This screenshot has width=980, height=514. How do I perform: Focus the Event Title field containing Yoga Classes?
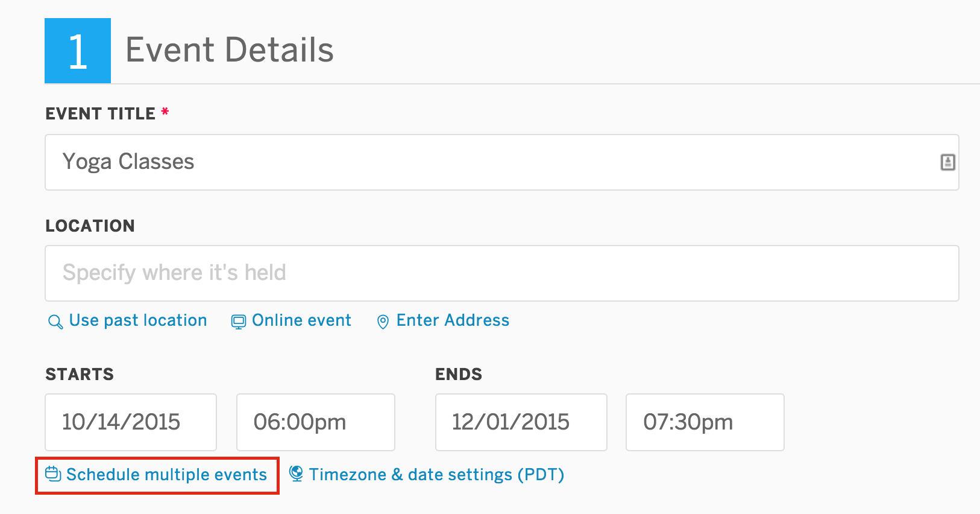click(502, 162)
